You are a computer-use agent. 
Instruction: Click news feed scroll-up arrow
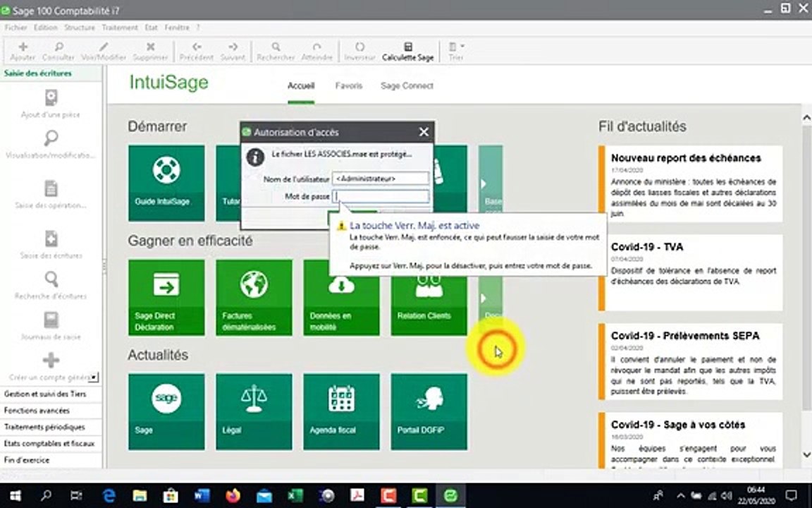pyautogui.click(x=806, y=119)
